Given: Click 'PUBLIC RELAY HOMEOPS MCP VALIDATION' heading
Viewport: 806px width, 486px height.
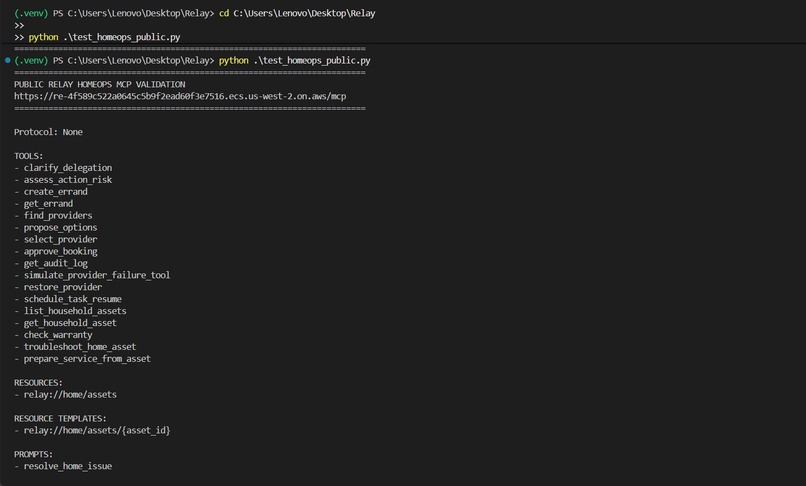Looking at the screenshot, I should tap(100, 84).
